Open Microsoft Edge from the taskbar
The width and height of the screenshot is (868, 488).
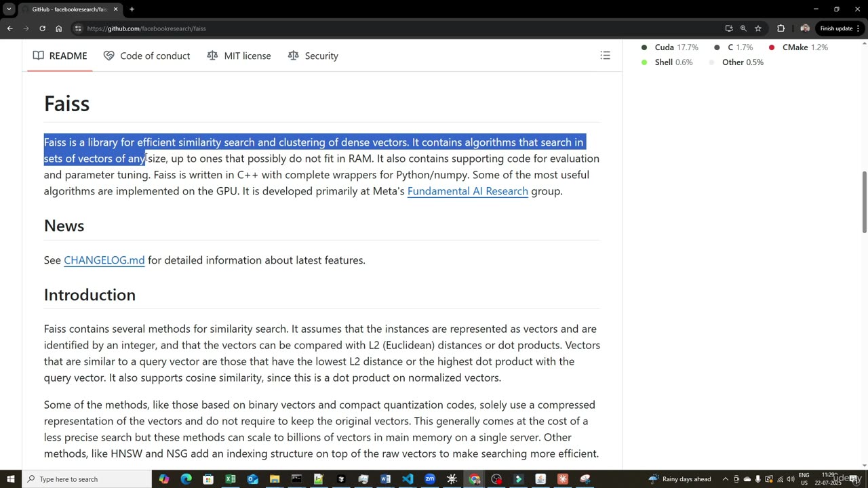pyautogui.click(x=186, y=479)
